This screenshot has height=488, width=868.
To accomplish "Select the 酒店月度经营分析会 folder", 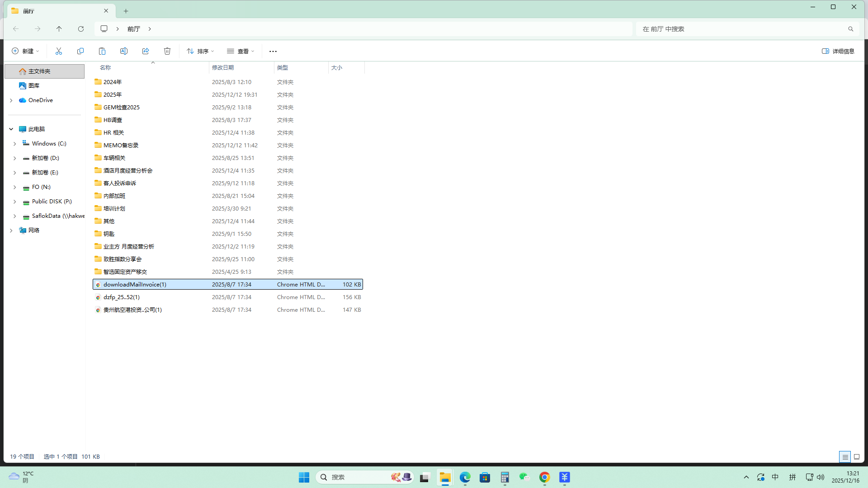I will [128, 170].
